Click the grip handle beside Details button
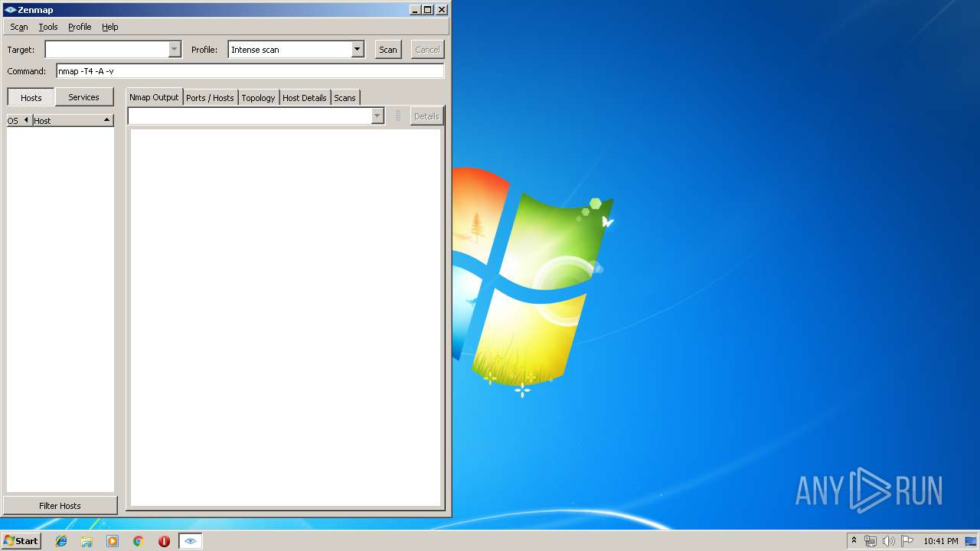The height and width of the screenshot is (551, 980). (x=398, y=116)
